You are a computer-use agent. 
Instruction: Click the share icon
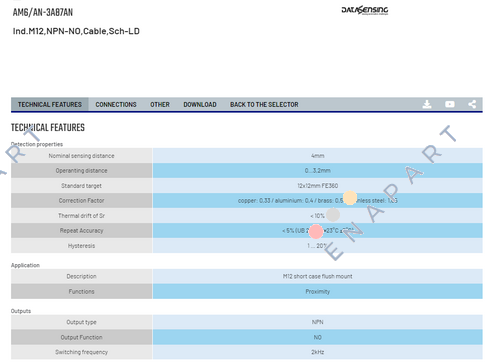472,104
